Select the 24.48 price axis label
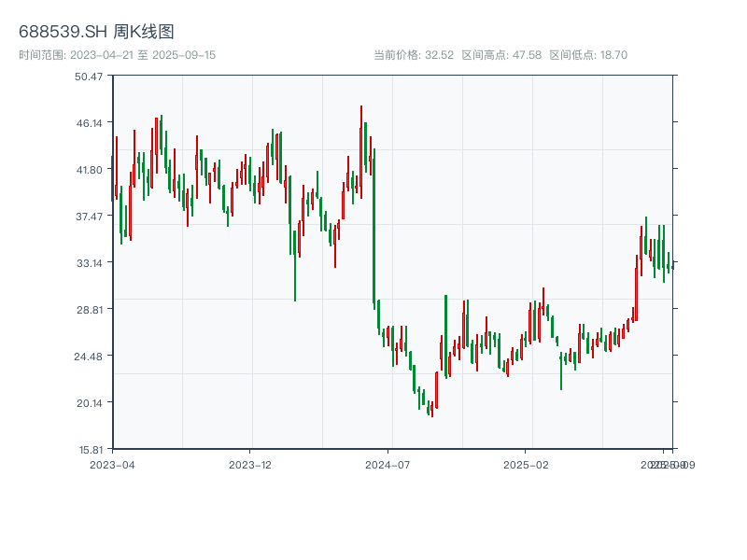747x560 pixels. pos(89,356)
